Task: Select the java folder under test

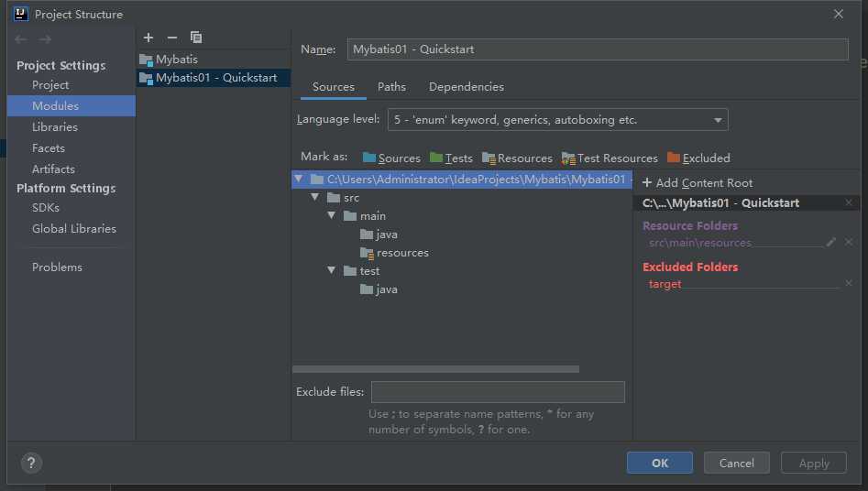Action: [379, 289]
